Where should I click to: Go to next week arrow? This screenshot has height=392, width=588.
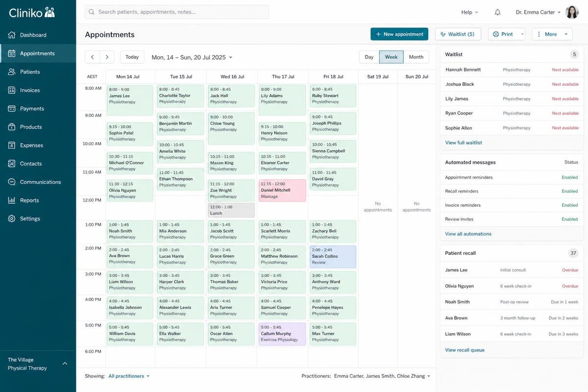107,57
